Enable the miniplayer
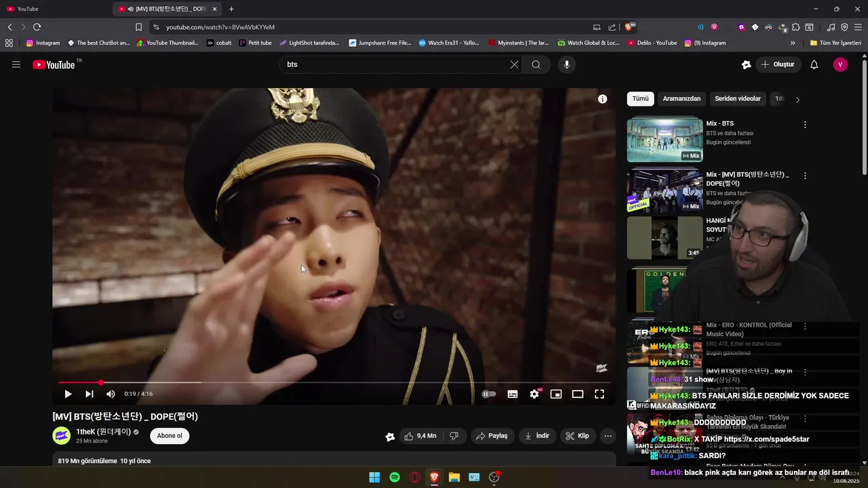The image size is (868, 488). coord(556,394)
